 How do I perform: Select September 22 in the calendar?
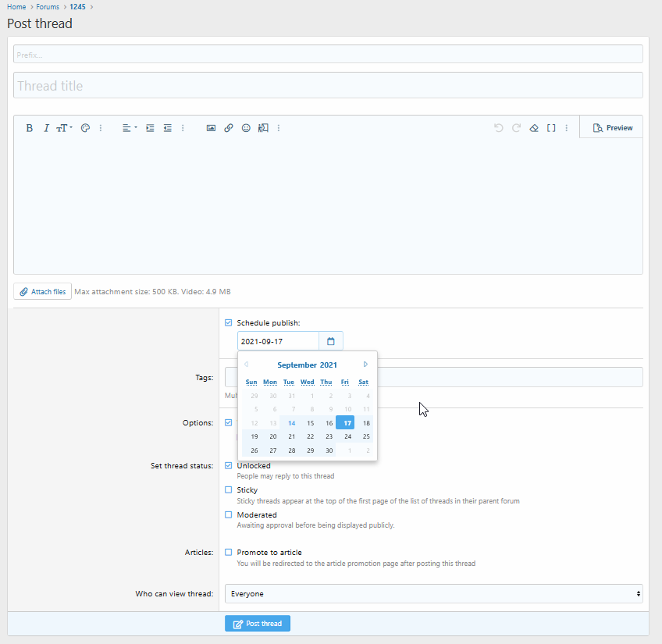tap(310, 436)
